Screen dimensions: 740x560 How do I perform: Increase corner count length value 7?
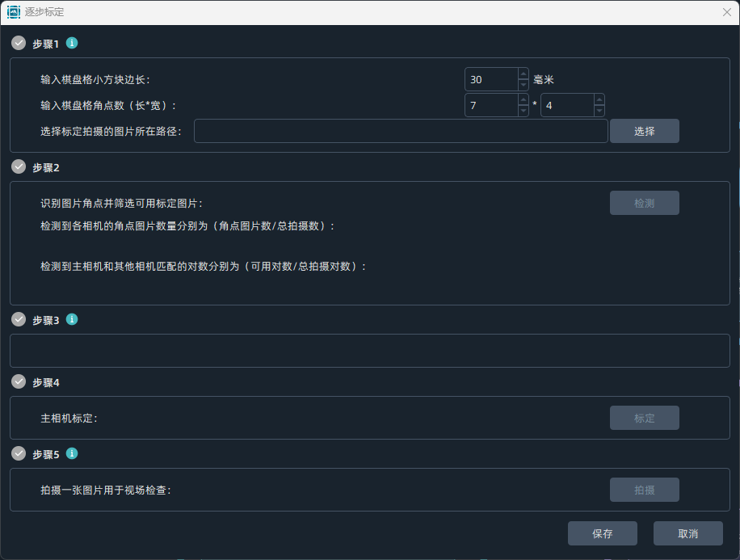[523, 100]
